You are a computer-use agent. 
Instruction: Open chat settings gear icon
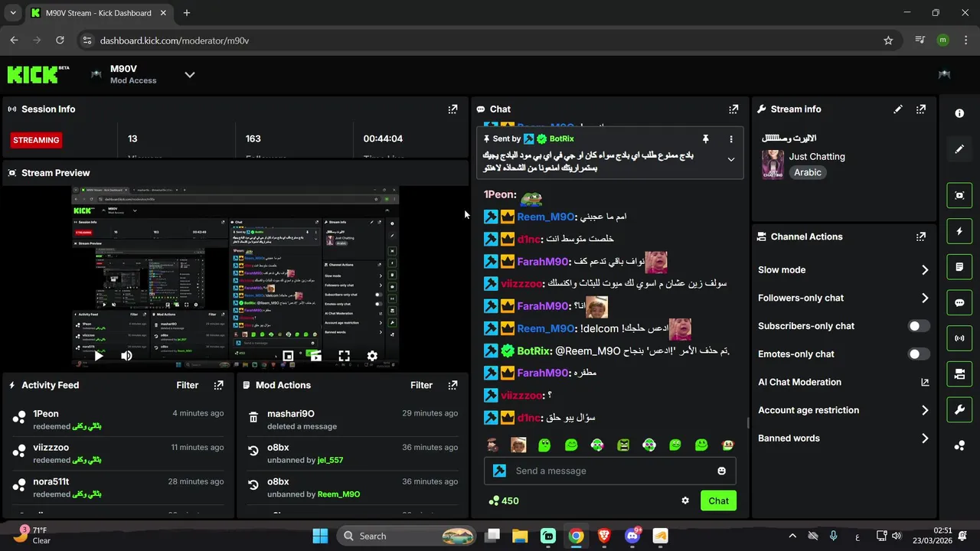pos(685,500)
